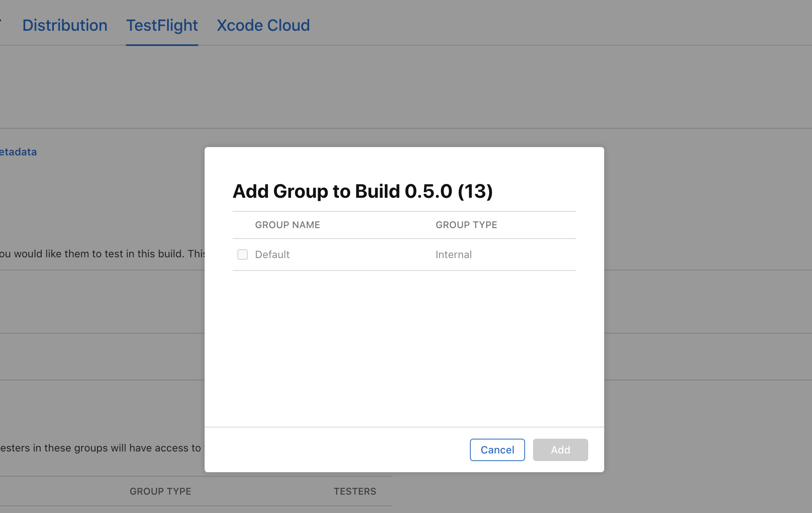Click the Add Group to Build title
The height and width of the screenshot is (513, 812).
coord(362,191)
